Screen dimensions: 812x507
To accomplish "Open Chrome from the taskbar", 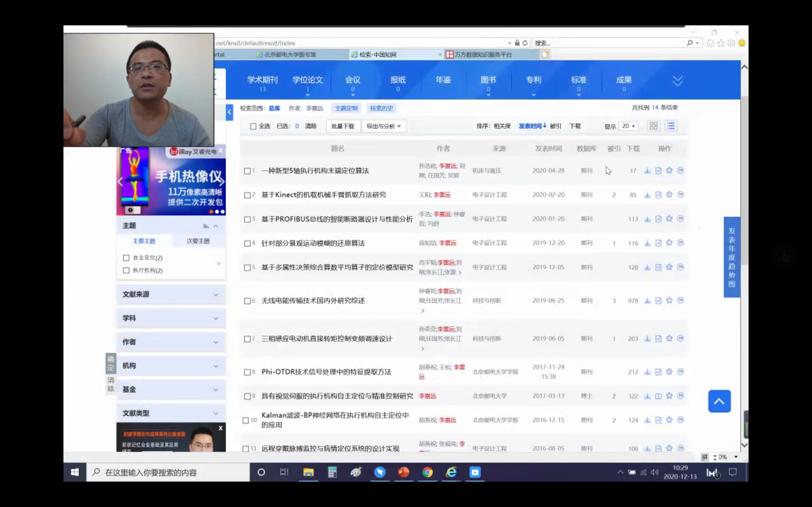I will point(427,472).
